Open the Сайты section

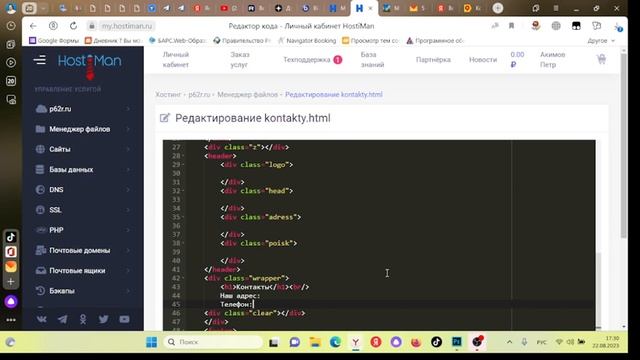tap(60, 149)
